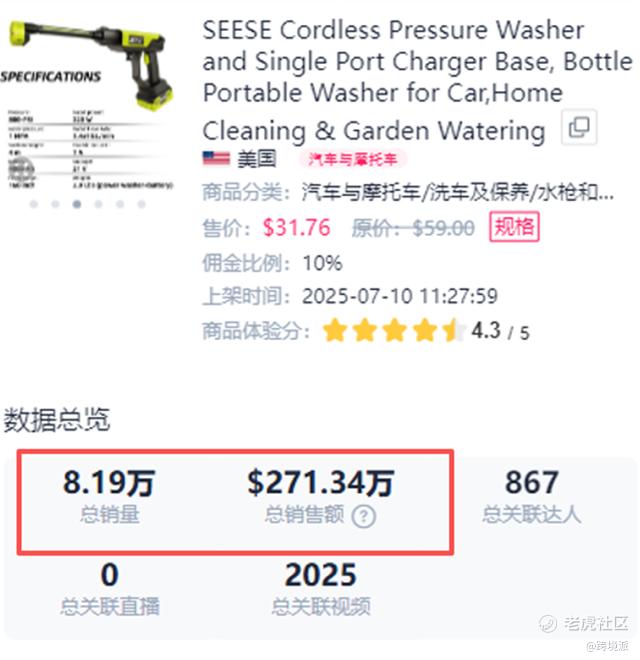Click the star rating icons for 商品体验分
Viewport: 640px width, 660px height.
coord(394,330)
